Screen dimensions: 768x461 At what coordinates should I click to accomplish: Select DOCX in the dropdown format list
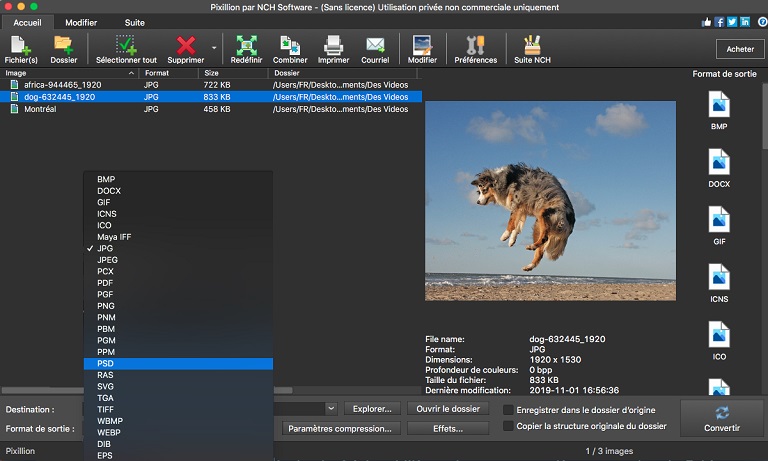178,191
